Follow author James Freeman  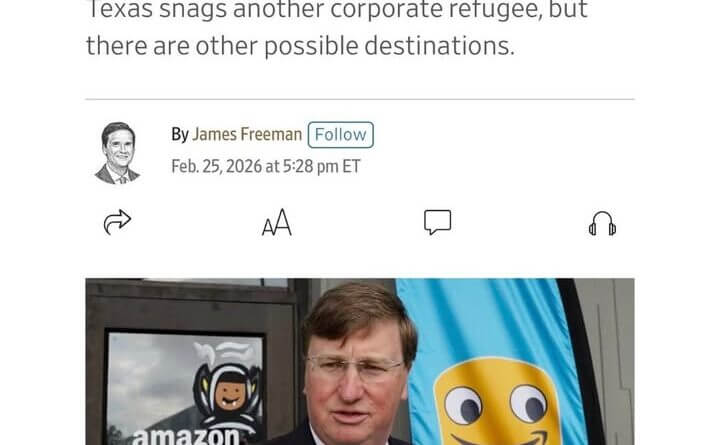point(341,135)
